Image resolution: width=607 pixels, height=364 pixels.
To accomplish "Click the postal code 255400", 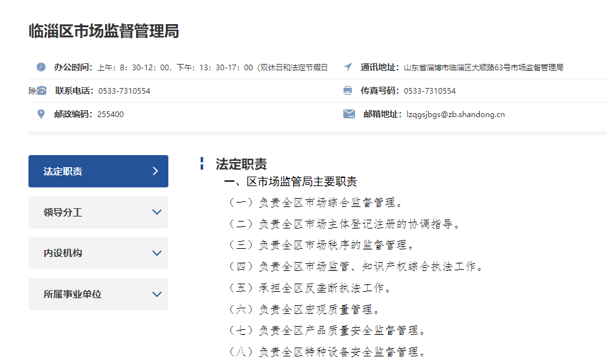I will click(111, 115).
